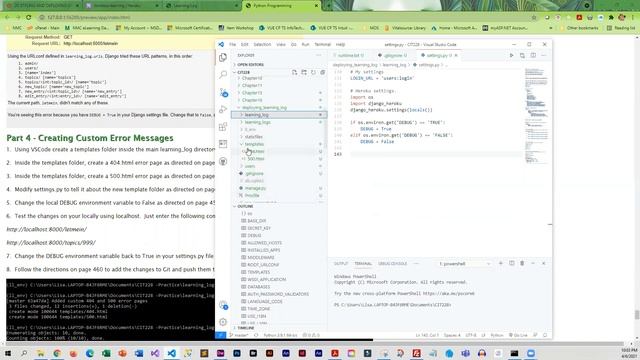Open the Explorer view in VS Code activity bar
The height and width of the screenshot is (360, 640).
[x=223, y=57]
